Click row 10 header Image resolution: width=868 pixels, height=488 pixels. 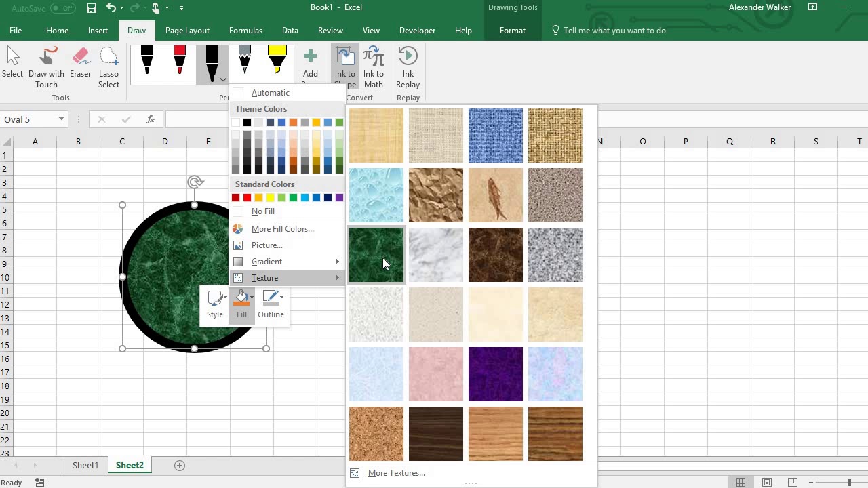[5, 278]
